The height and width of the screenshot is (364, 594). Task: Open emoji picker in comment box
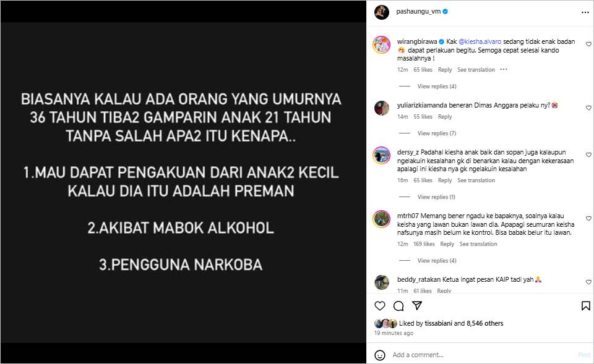coord(379,355)
